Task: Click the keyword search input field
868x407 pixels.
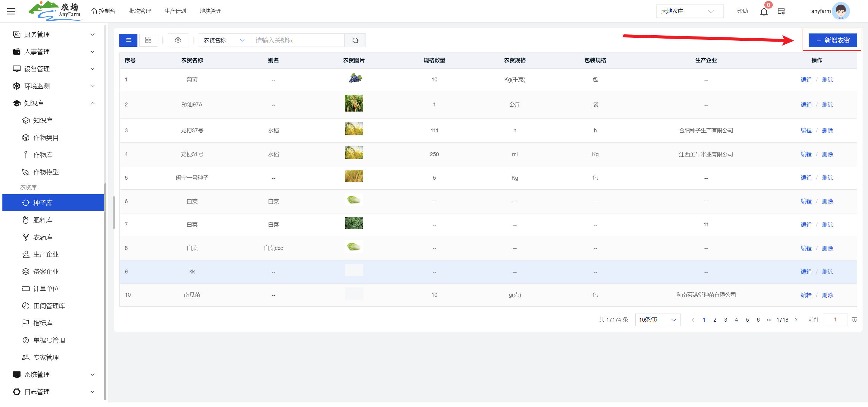Action: tap(297, 40)
